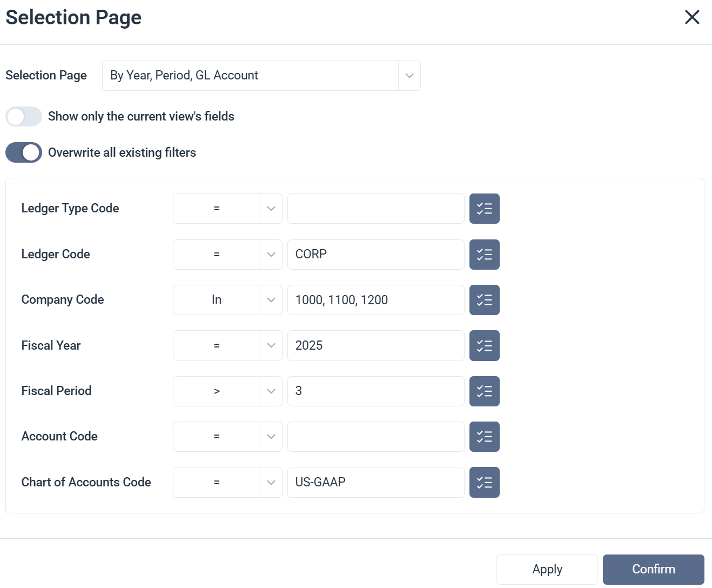Screen dimensions: 712x588
Task: Enable Show only the current view's fields
Action: [23, 116]
